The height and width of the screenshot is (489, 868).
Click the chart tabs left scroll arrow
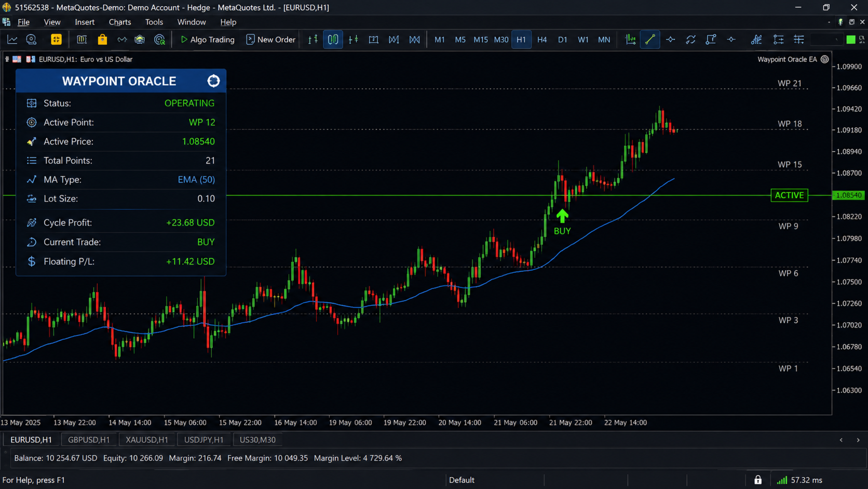[841, 440]
